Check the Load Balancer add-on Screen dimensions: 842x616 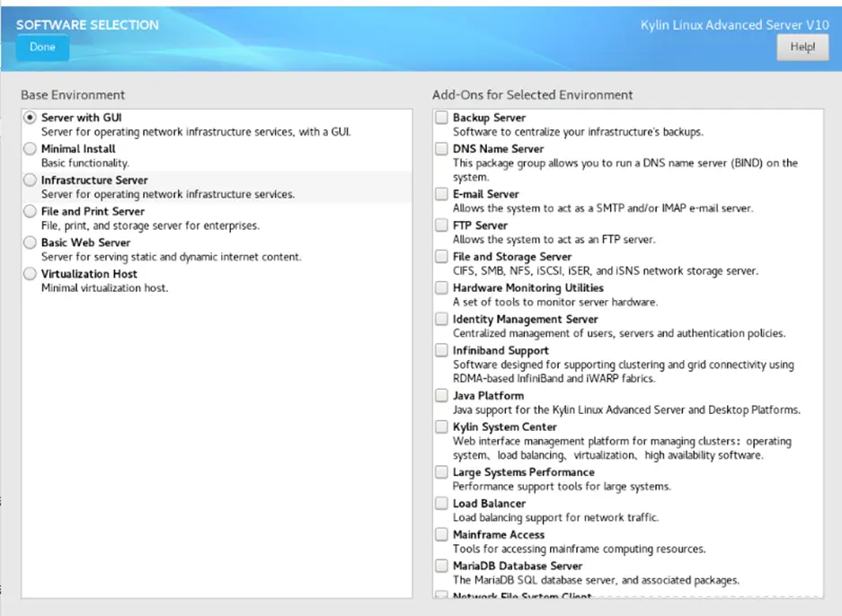(441, 504)
